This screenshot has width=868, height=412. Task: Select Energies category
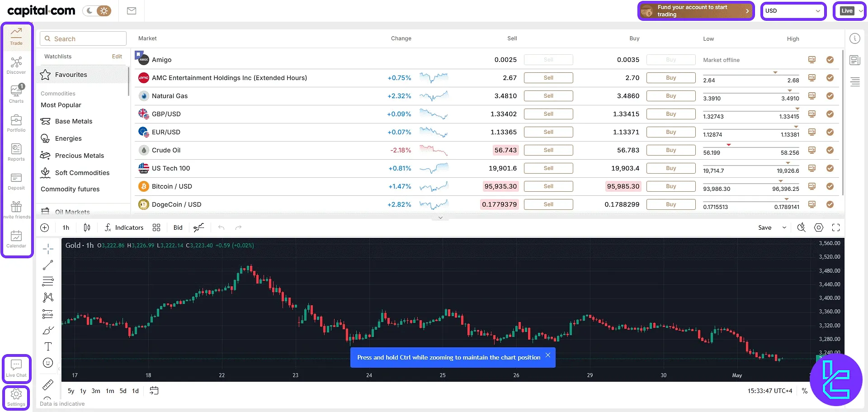[68, 138]
